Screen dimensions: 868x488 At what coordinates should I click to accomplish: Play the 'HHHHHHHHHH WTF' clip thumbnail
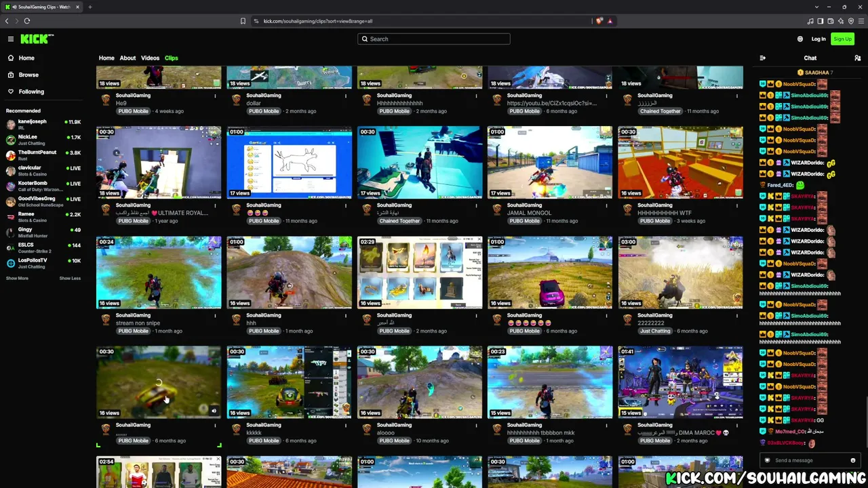tap(680, 162)
